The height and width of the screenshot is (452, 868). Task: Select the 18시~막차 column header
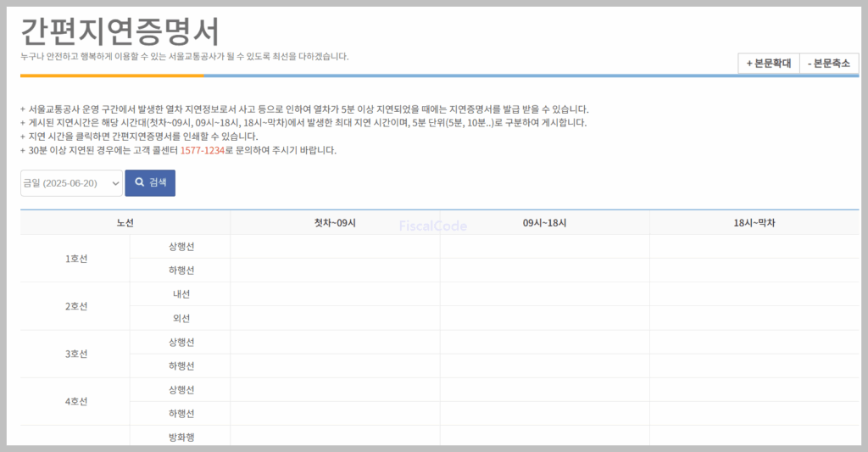pos(754,223)
